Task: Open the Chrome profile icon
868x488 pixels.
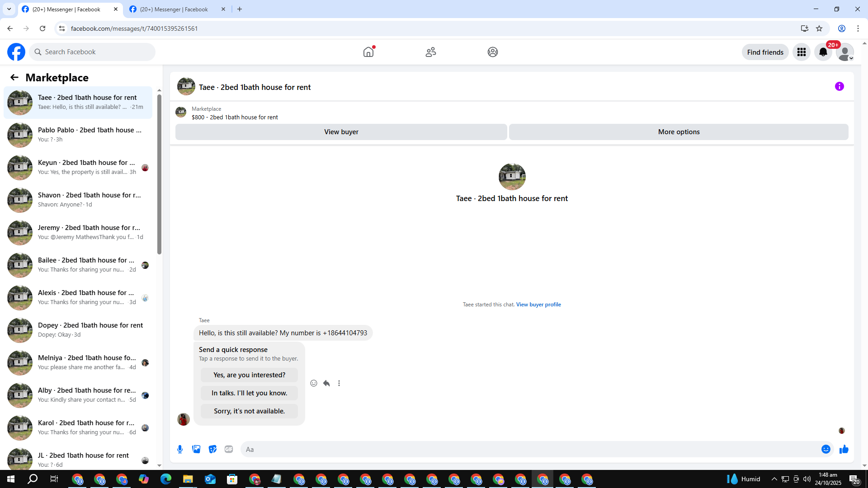Action: [x=842, y=28]
